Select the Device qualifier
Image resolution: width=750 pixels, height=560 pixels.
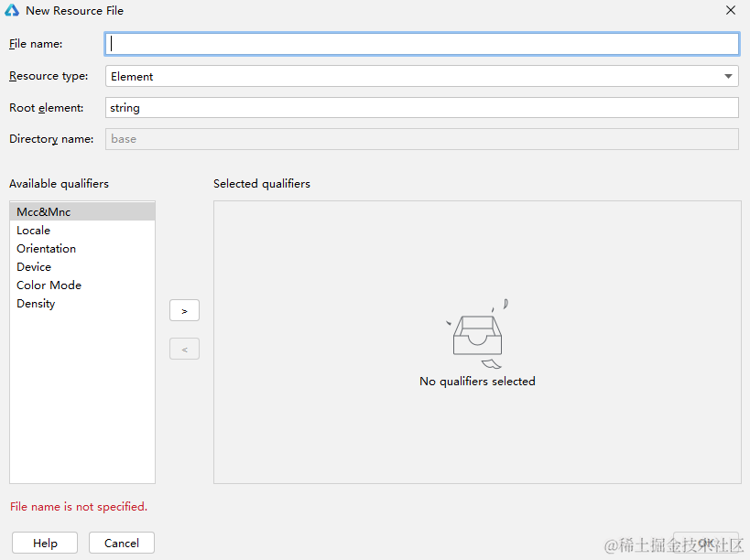(x=34, y=266)
